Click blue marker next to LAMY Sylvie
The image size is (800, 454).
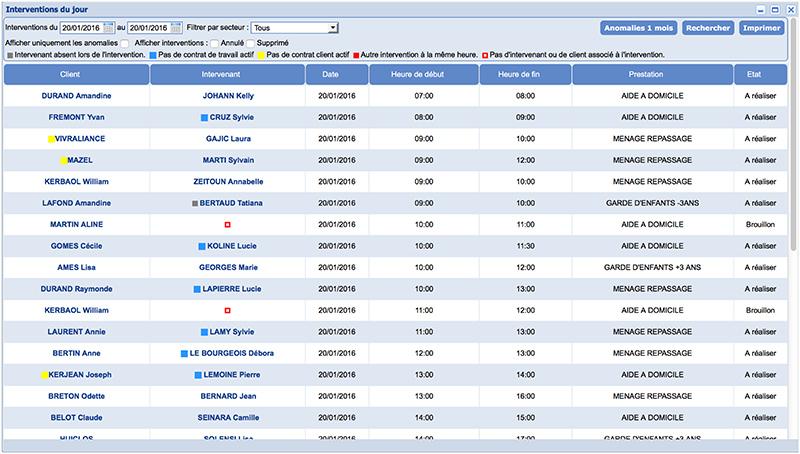pyautogui.click(x=204, y=332)
